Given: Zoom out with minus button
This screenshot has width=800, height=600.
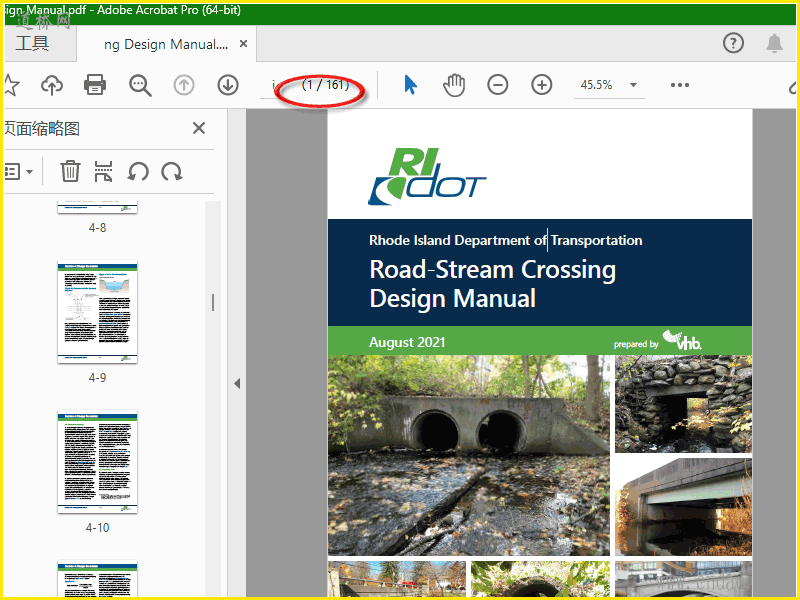Looking at the screenshot, I should point(498,85).
